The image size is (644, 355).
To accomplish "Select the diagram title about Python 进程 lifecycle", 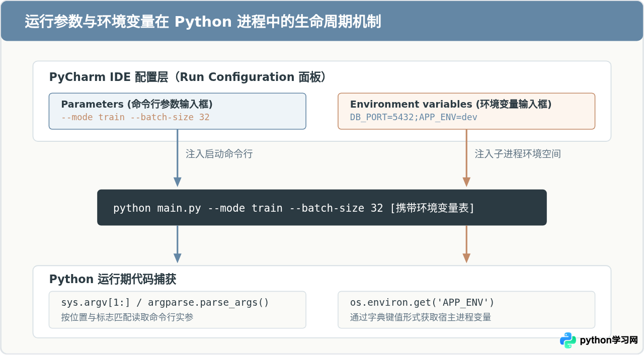I will [203, 22].
